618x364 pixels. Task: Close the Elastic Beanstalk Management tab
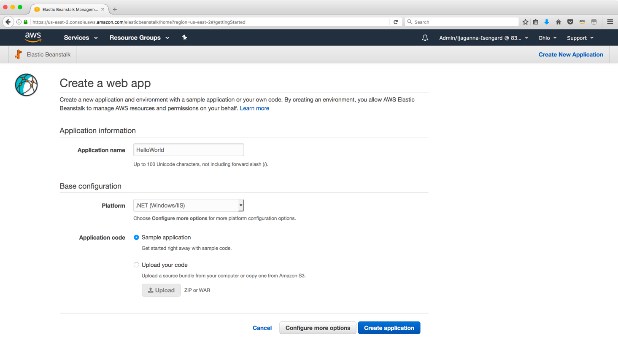(x=103, y=9)
